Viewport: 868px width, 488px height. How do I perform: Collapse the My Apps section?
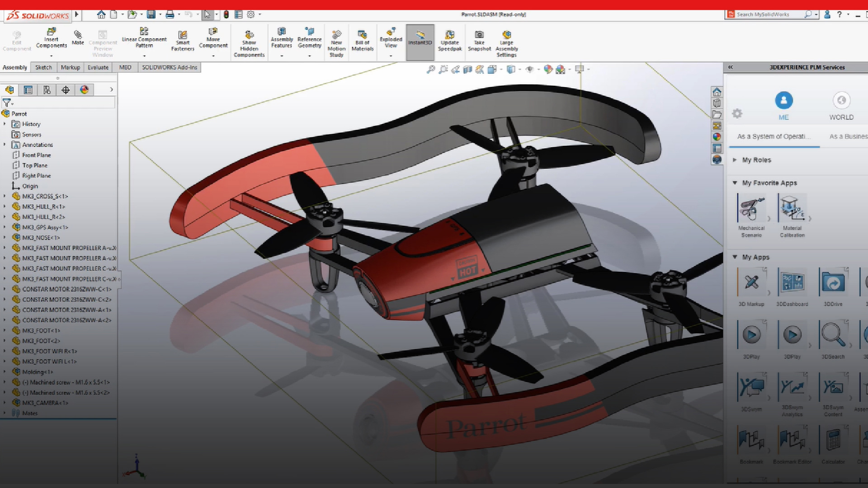pyautogui.click(x=735, y=257)
